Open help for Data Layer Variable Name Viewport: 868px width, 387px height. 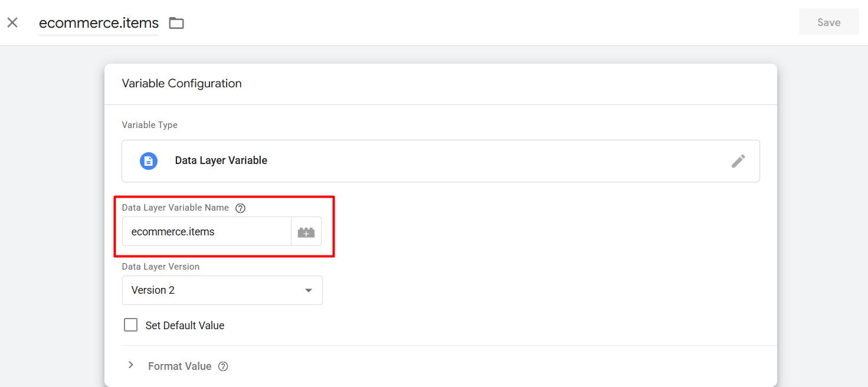click(240, 208)
